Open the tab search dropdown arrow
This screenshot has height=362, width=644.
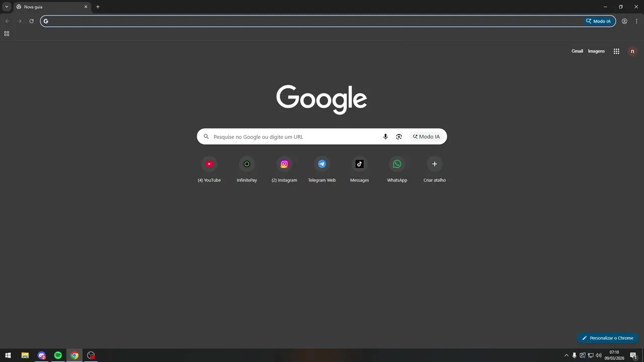pyautogui.click(x=7, y=7)
